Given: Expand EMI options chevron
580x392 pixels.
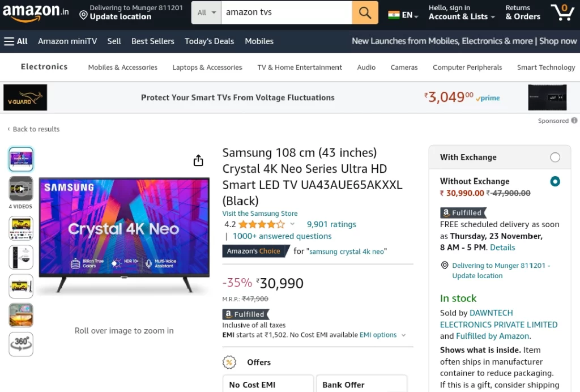Looking at the screenshot, I should [x=403, y=335].
